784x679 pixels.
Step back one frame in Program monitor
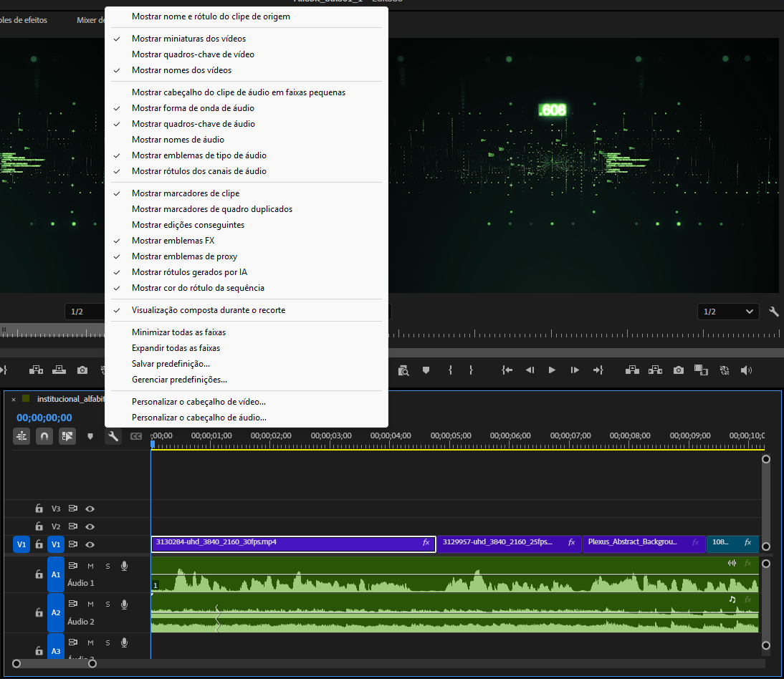(530, 370)
